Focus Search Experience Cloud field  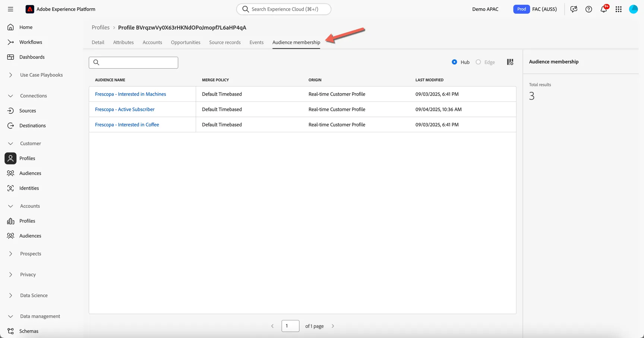click(x=284, y=9)
